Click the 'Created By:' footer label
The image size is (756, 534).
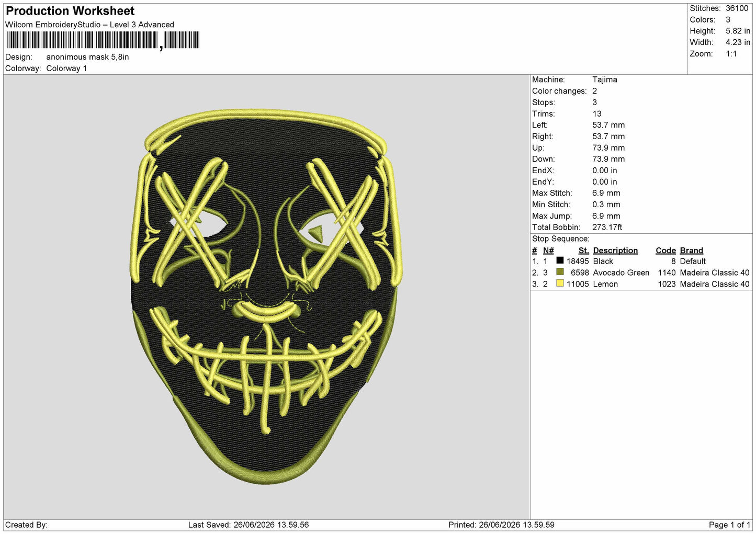26,525
